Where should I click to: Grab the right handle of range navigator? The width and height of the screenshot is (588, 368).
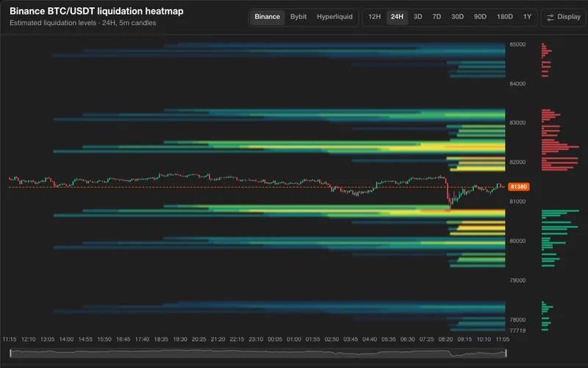tap(506, 353)
